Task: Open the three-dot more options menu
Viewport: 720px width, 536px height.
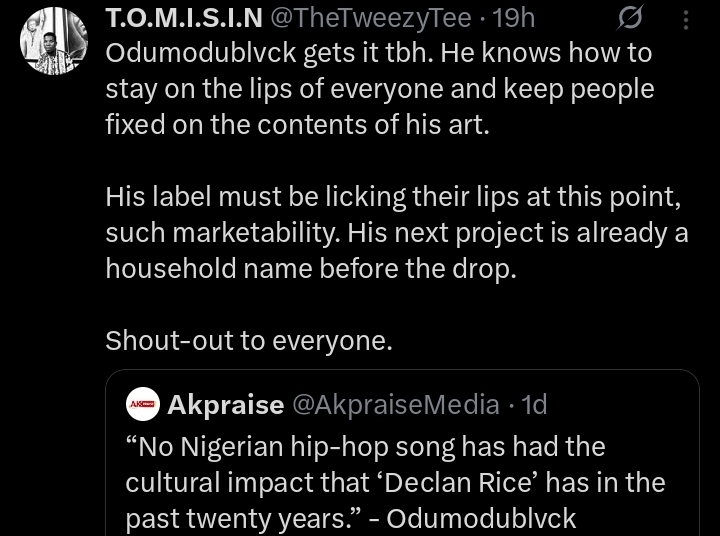Action: click(x=685, y=20)
